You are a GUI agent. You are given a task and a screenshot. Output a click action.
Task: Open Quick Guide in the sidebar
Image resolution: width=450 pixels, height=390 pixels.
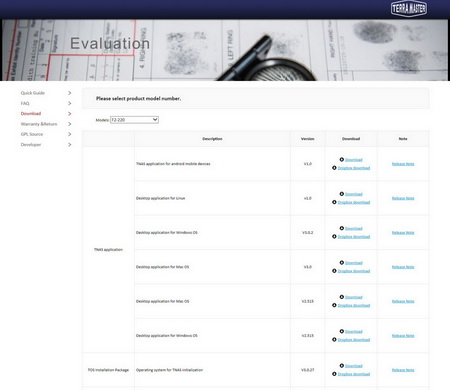33,93
